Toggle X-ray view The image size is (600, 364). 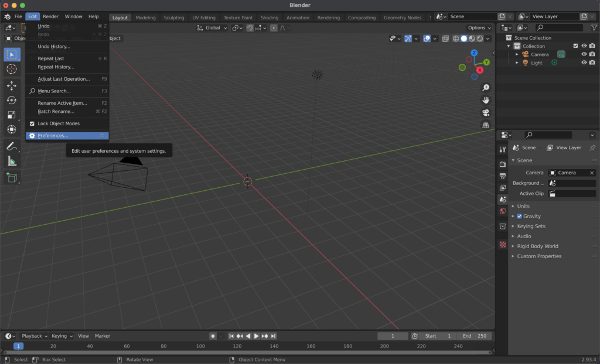point(445,39)
